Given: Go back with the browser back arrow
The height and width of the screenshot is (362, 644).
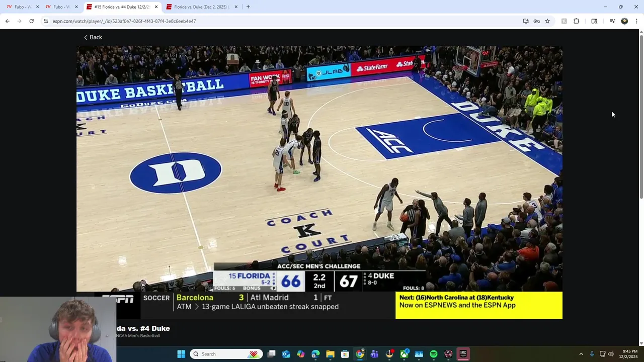Looking at the screenshot, I should pos(7,21).
